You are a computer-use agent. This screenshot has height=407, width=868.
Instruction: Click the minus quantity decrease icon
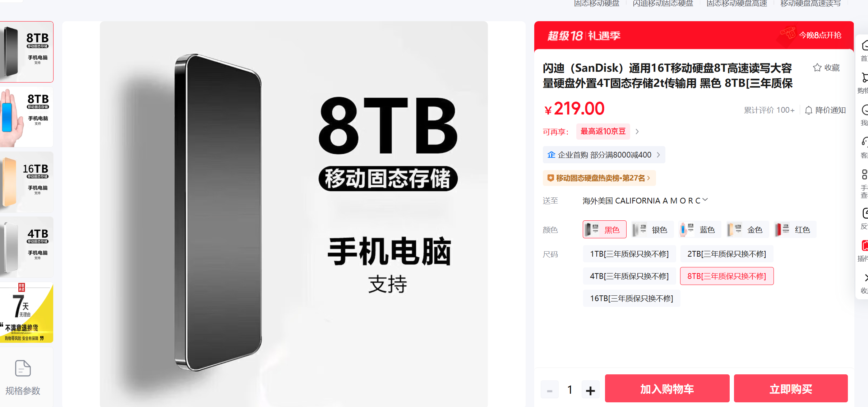tap(550, 390)
